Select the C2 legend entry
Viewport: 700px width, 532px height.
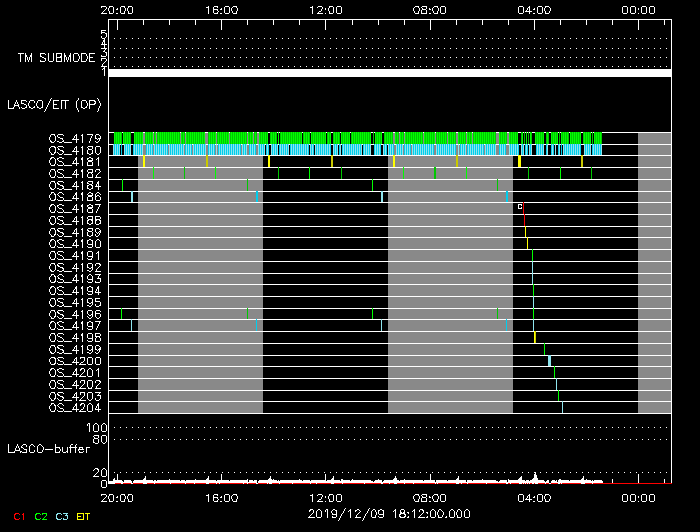click(41, 516)
